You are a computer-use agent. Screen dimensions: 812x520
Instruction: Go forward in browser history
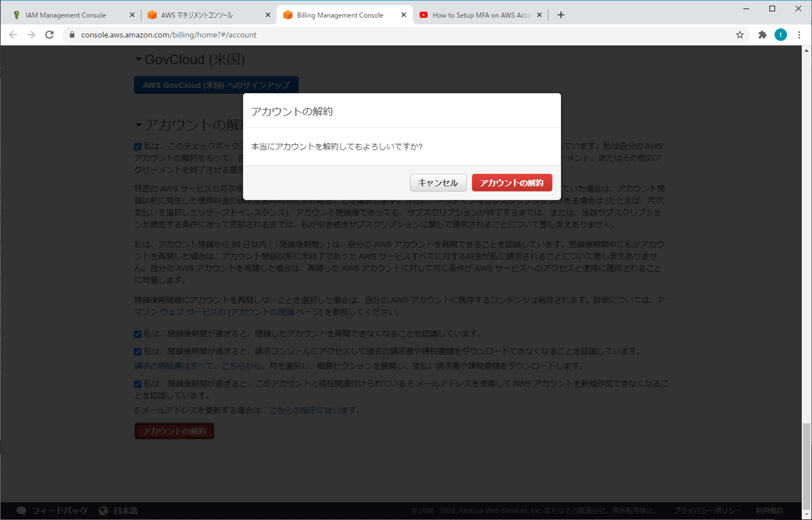click(31, 35)
